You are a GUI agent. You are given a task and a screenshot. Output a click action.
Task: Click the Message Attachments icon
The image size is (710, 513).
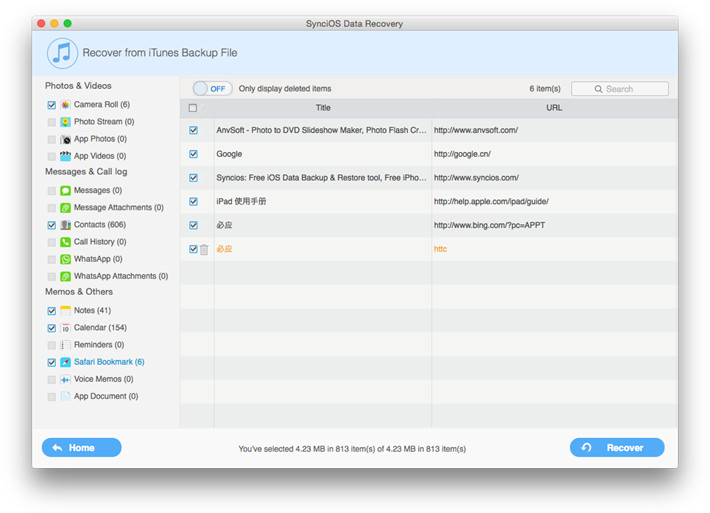[65, 208]
